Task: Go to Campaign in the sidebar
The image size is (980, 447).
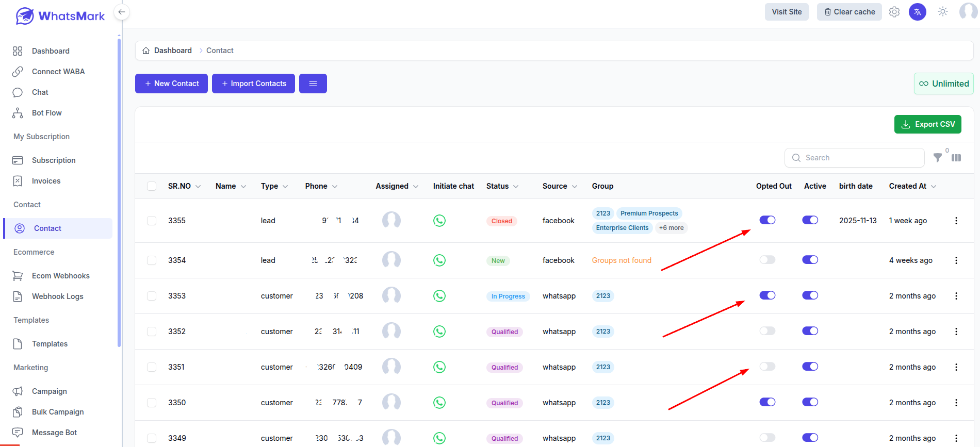Action: (x=49, y=391)
